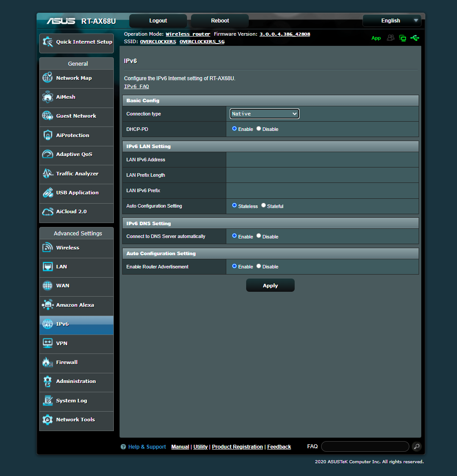Click the Guest Network globe icon
Viewport: 457px width, 476px height.
point(47,115)
